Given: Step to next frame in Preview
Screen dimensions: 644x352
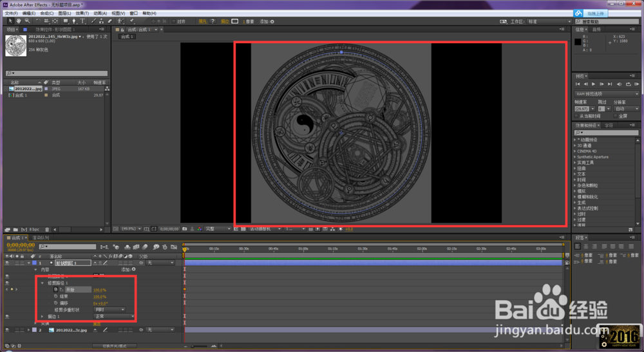Looking at the screenshot, I should point(601,84).
